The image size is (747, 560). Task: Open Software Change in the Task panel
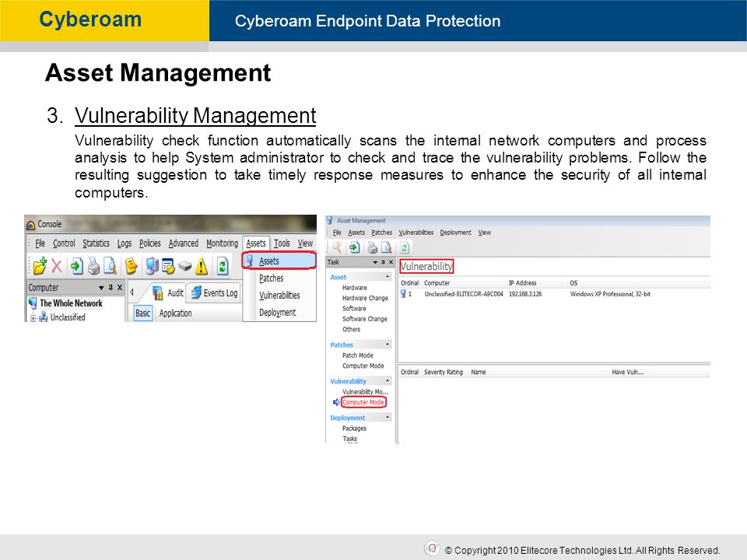364,319
